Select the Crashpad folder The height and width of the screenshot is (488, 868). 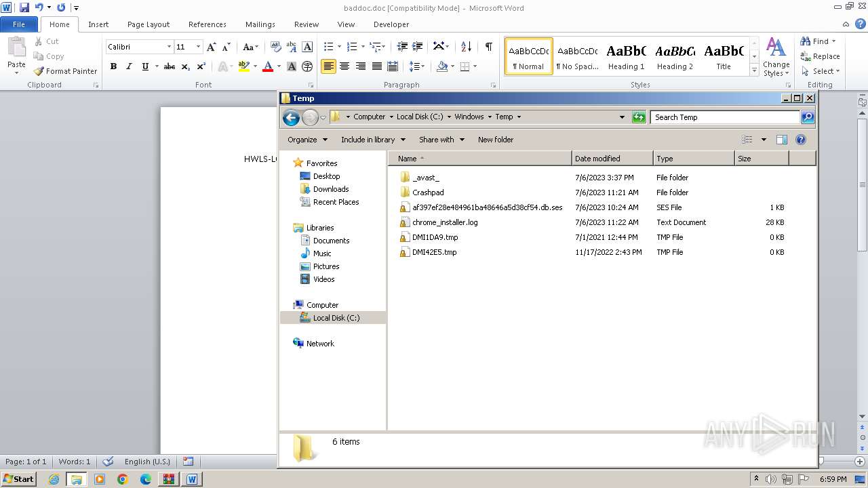click(x=428, y=192)
